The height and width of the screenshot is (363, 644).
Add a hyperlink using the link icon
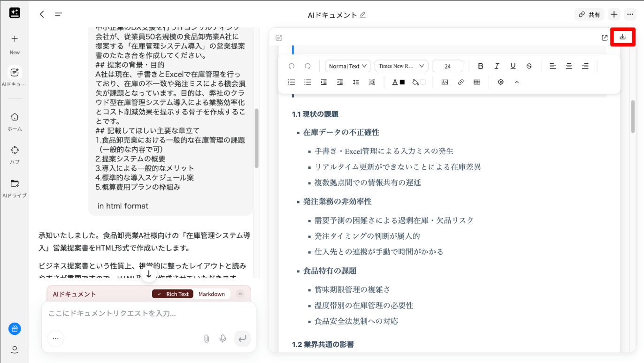point(460,82)
